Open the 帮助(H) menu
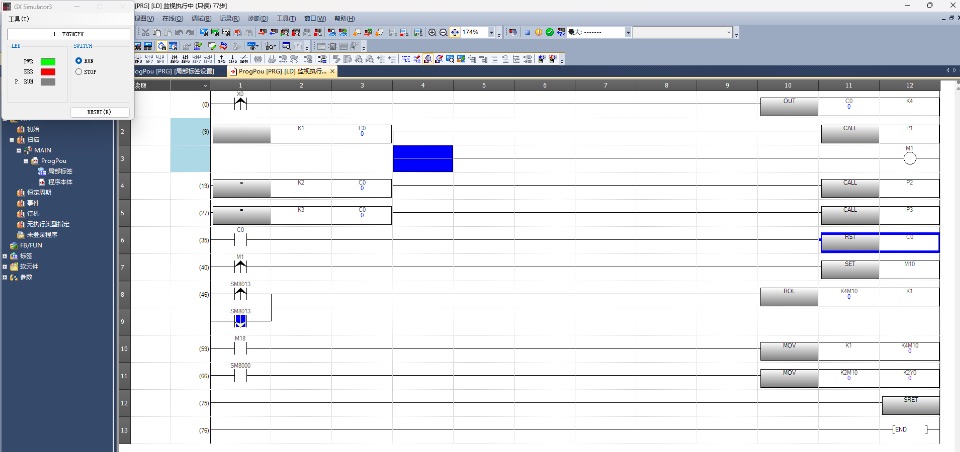 (x=344, y=19)
